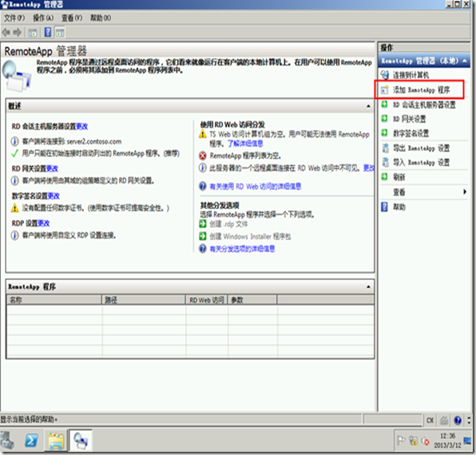Open Server Manager from the taskbar
Screen dimensions: 476x455
coord(7,441)
